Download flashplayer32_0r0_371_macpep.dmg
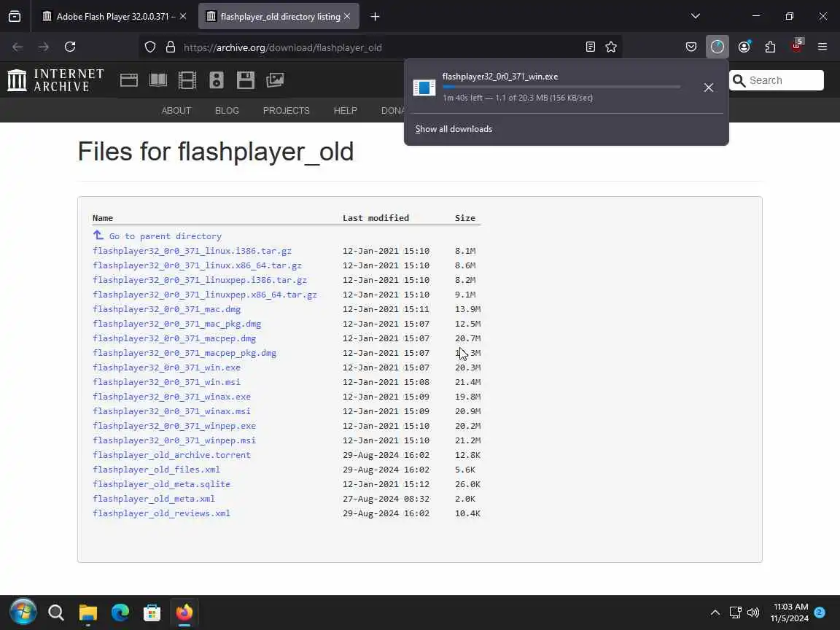 (174, 338)
